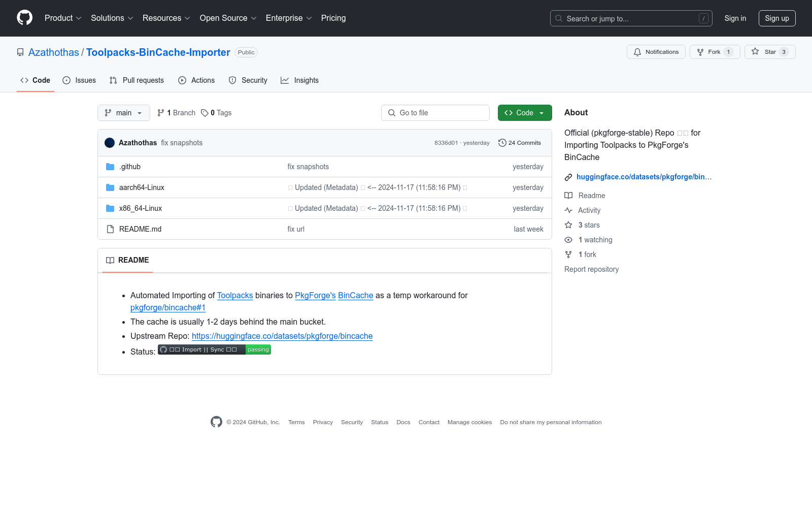Click the Import Sync passing status badge

coord(214,350)
